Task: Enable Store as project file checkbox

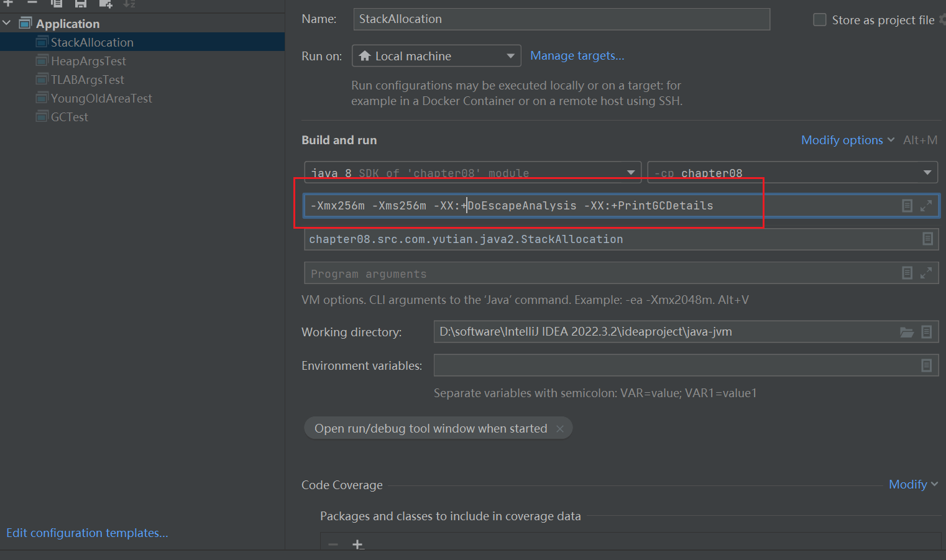Action: [820, 20]
